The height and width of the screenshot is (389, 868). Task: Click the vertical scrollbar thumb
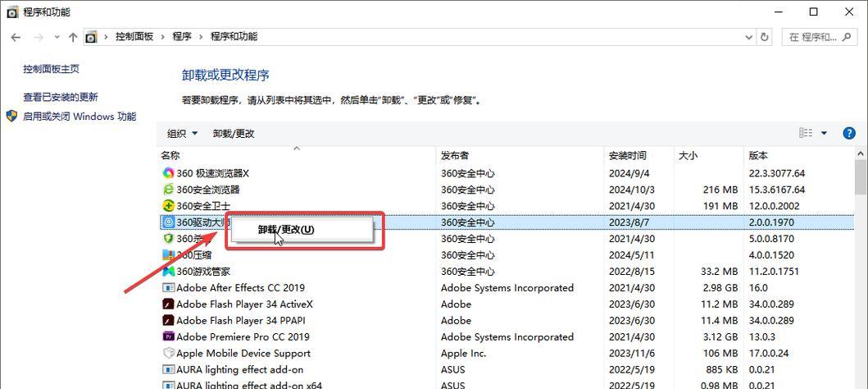point(861,177)
